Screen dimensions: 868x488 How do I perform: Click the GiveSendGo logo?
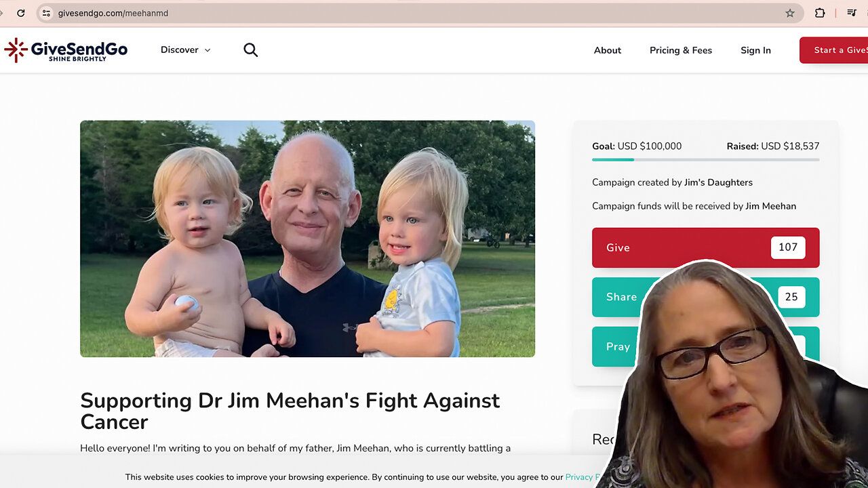pyautogui.click(x=66, y=50)
